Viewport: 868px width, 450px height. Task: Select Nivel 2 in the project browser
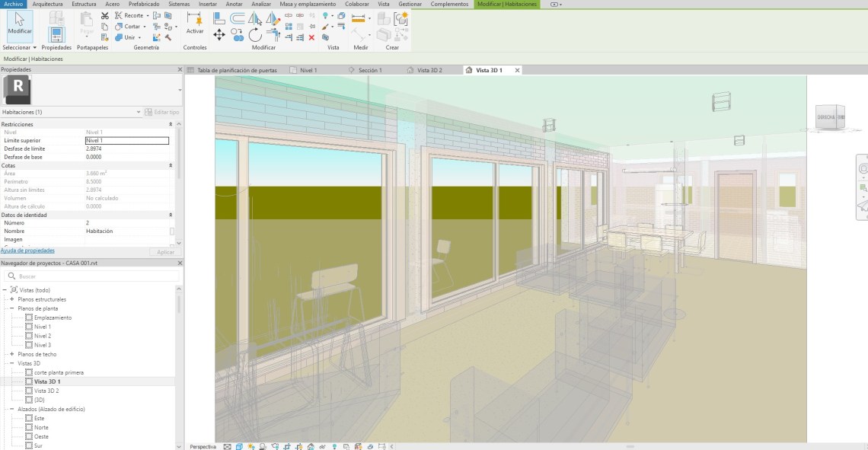(x=43, y=336)
